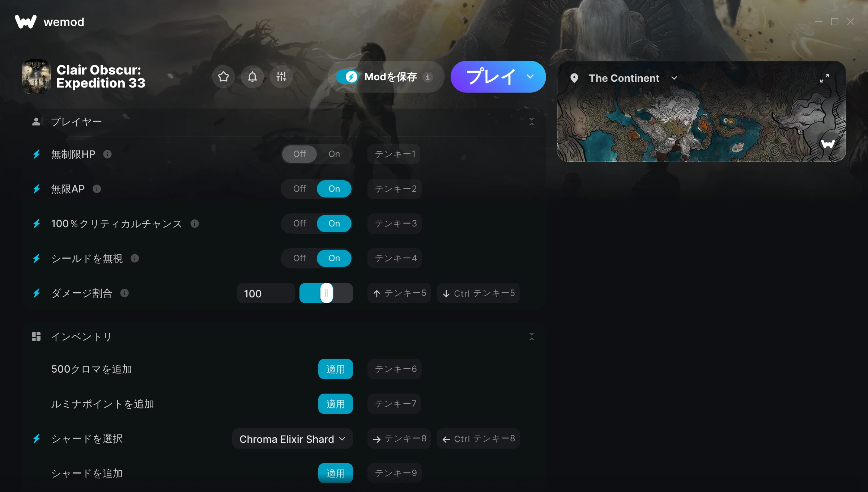Click the ダメージ割合 slider handle
The height and width of the screenshot is (492, 868).
(326, 293)
